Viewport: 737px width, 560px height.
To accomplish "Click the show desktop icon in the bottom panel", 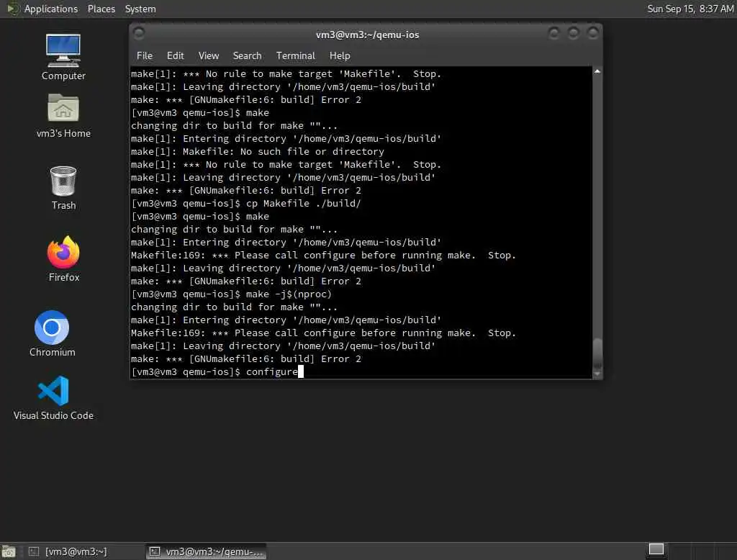I will point(9,551).
